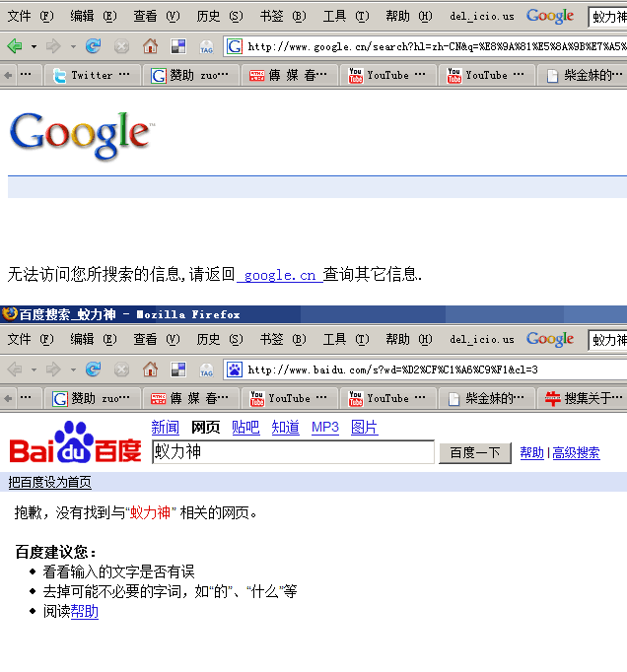Click Baidu paw favicon in address bar
The width and height of the screenshot is (627, 672).
coord(235,370)
